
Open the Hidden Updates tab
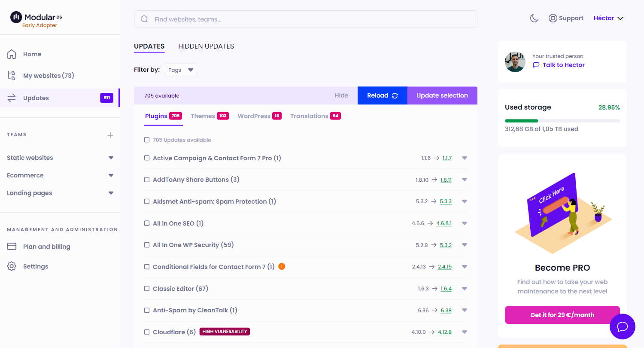pyautogui.click(x=206, y=46)
